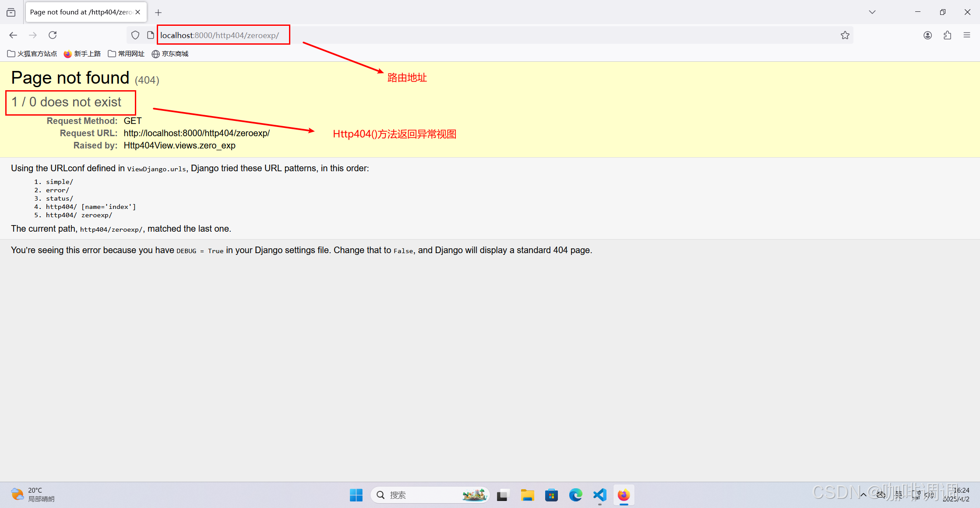This screenshot has width=980, height=508.
Task: Open the Firefox hamburger menu
Action: pyautogui.click(x=967, y=35)
